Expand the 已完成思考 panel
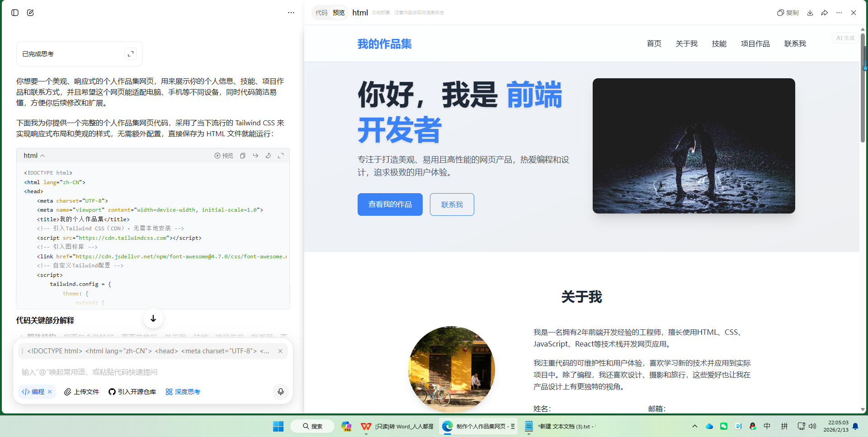Screen dimensions: 868x437 [130, 53]
